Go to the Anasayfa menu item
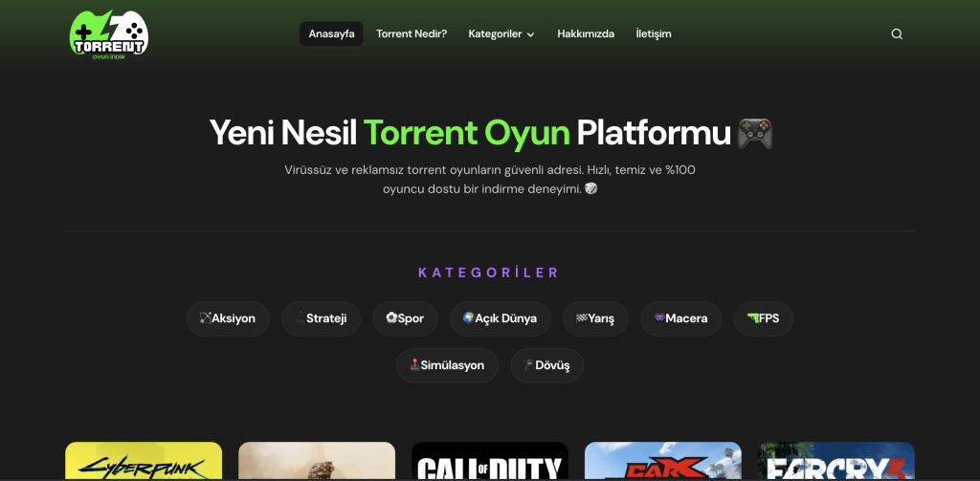Screen dimensions: 980x481 click(x=331, y=33)
